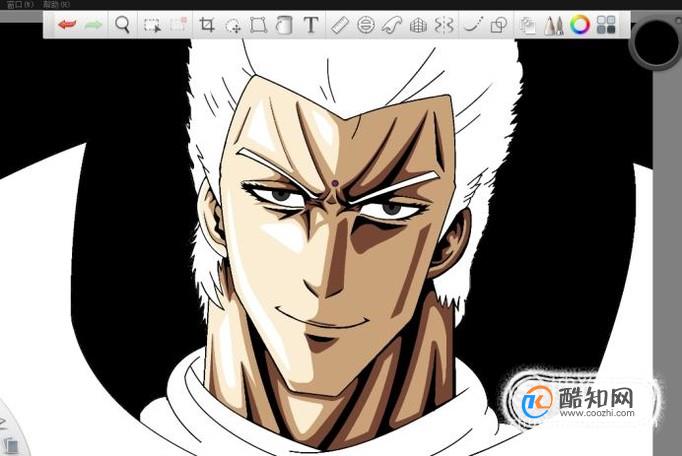Click the black color puck
Viewport: 682px width, 456px height.
coord(654,42)
